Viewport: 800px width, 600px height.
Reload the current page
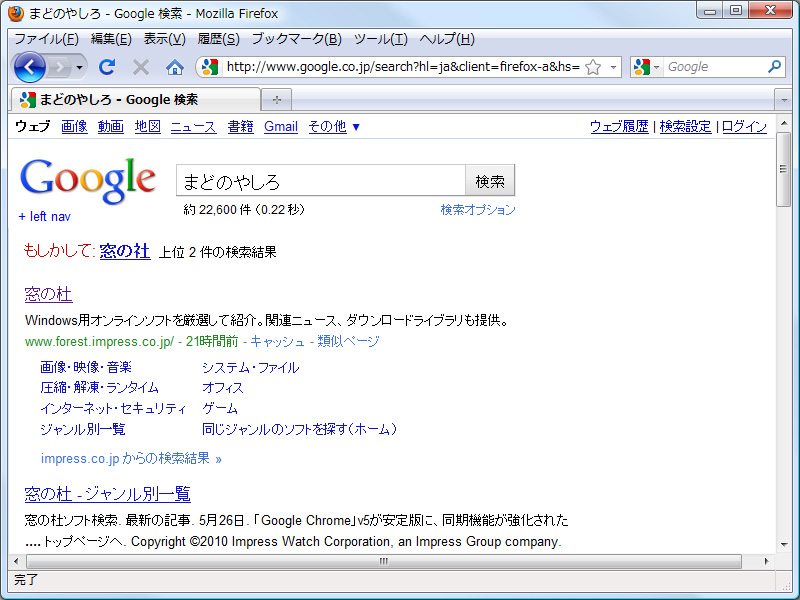pyautogui.click(x=107, y=67)
